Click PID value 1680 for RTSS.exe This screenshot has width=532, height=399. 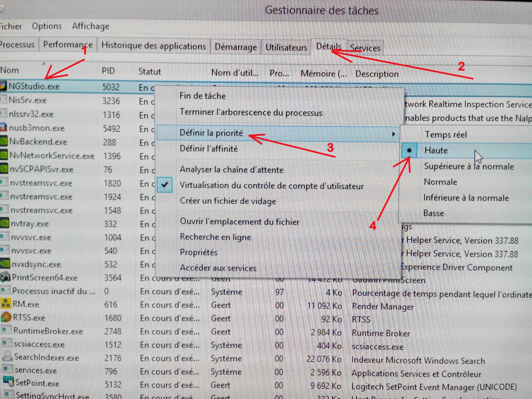[x=113, y=318]
